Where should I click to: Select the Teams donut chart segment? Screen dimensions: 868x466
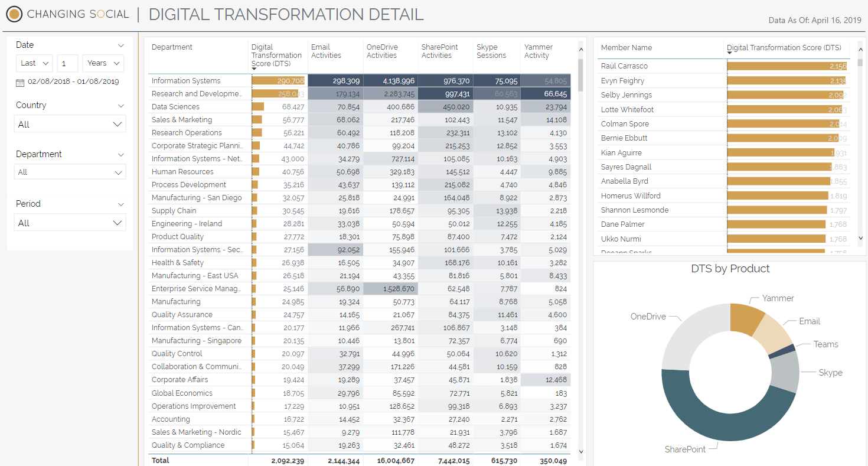click(x=782, y=351)
